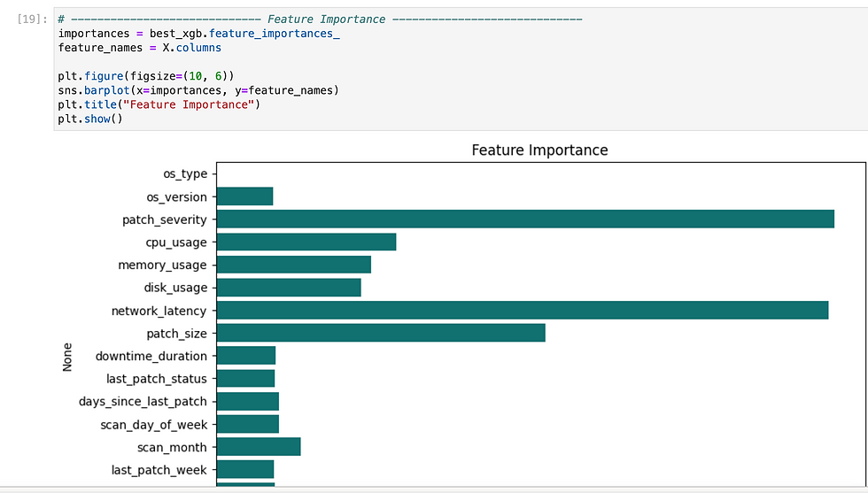Click the scan_month axis label
Viewport: 868px width, 493px height.
[172, 448]
